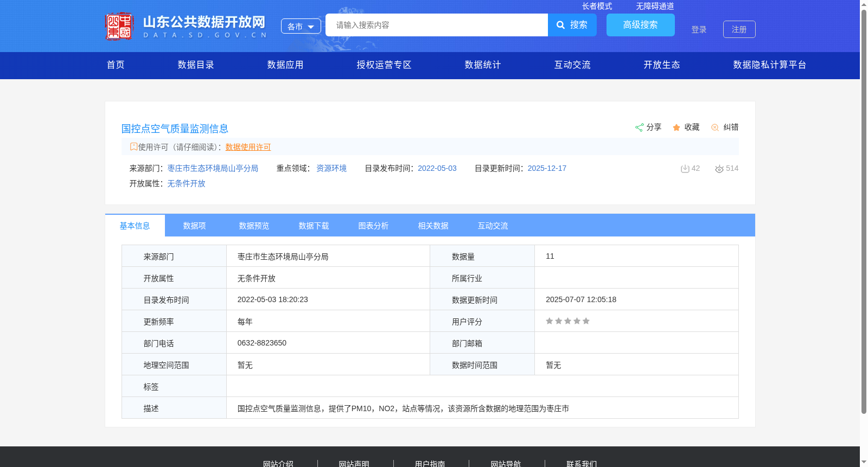Switch to the 图表分析 tab
This screenshot has width=868, height=467.
point(374,226)
